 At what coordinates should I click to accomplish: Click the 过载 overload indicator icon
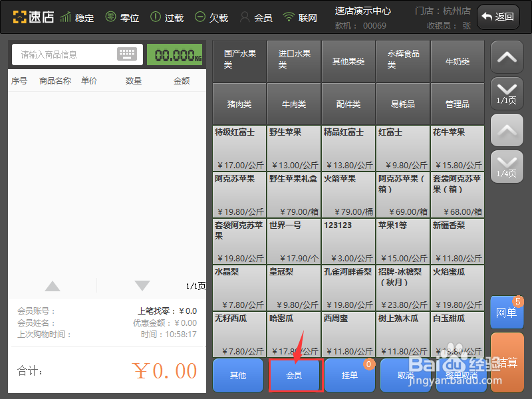coord(156,17)
